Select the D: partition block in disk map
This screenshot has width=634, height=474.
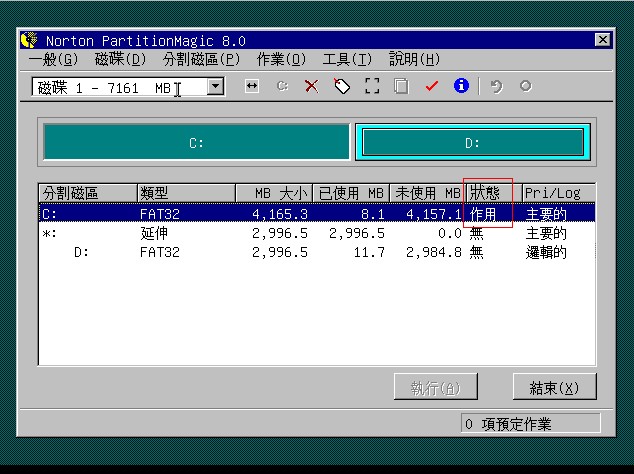[x=473, y=142]
